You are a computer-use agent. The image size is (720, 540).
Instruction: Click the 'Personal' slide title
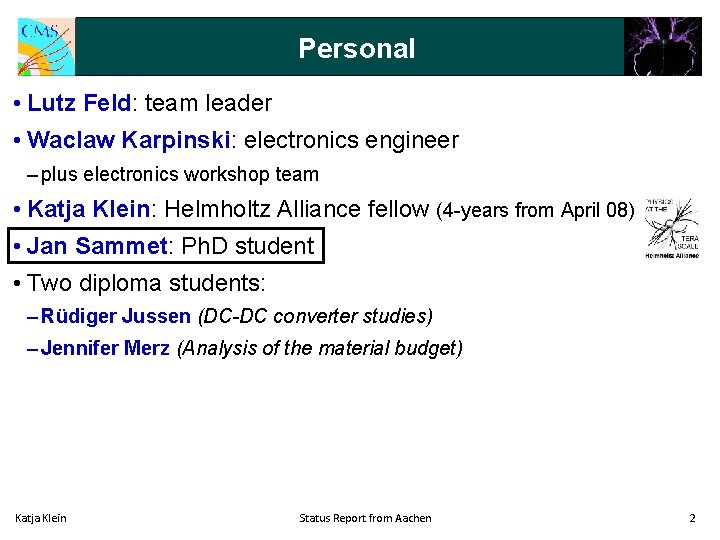[x=356, y=48]
